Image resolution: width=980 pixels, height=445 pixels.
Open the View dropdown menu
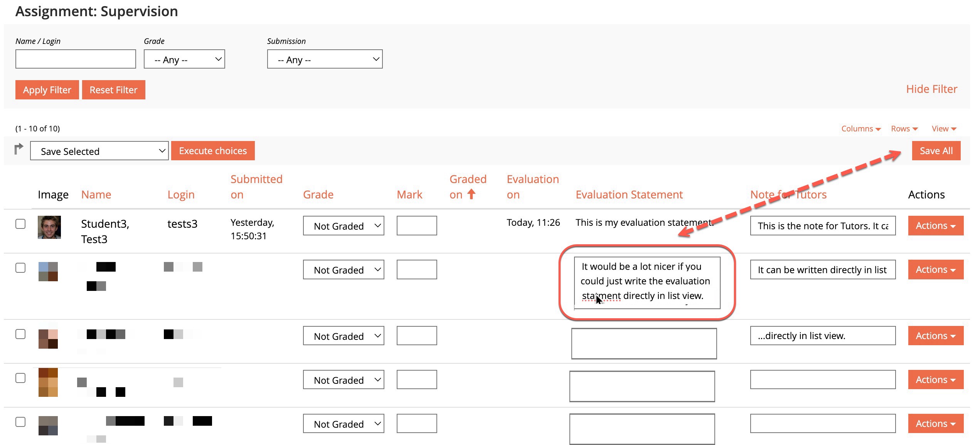(x=944, y=129)
